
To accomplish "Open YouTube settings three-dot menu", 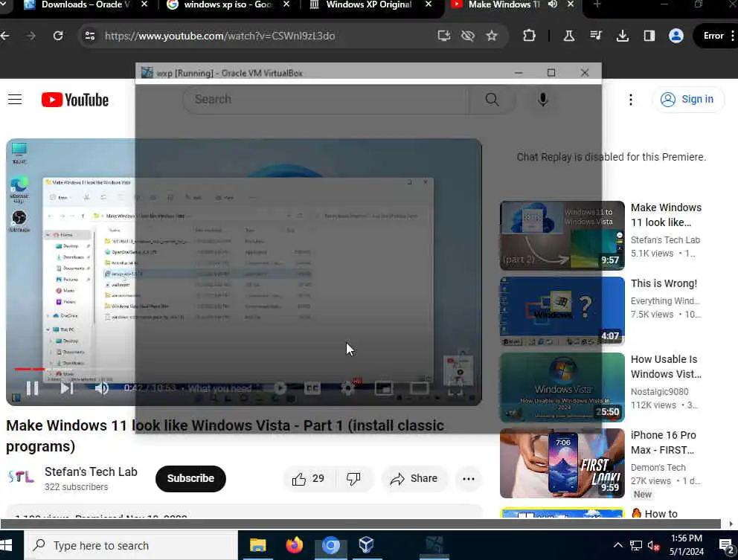I will (x=631, y=100).
